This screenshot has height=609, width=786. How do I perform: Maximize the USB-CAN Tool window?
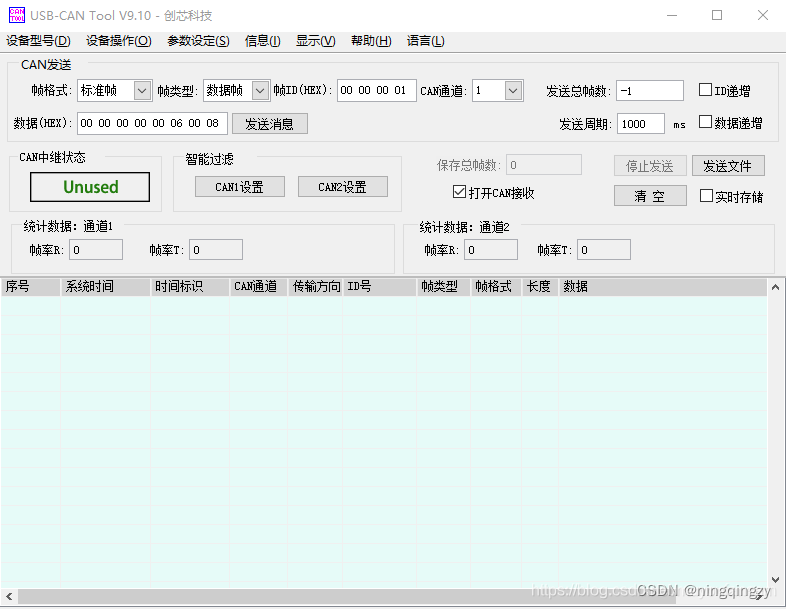click(x=717, y=16)
